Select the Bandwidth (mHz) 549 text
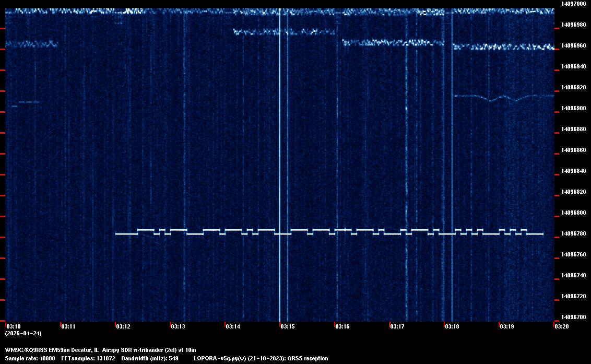 click(x=149, y=358)
